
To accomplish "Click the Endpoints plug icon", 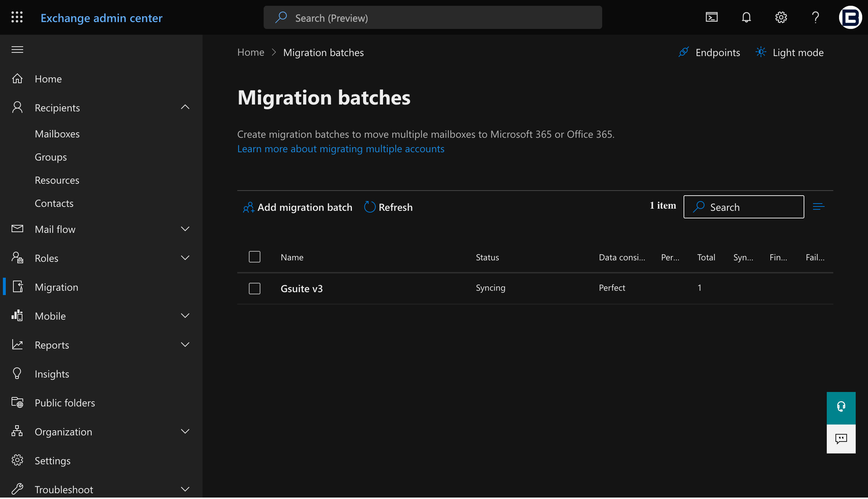I will pyautogui.click(x=684, y=52).
